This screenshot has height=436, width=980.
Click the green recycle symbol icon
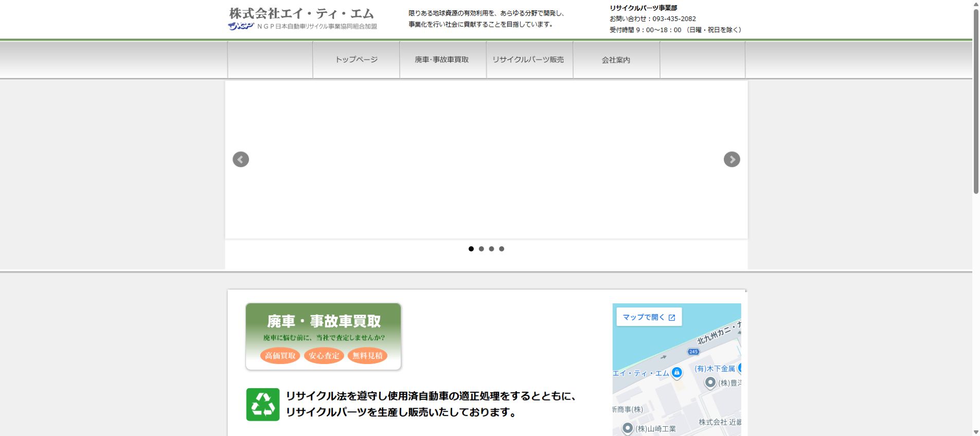(x=263, y=405)
